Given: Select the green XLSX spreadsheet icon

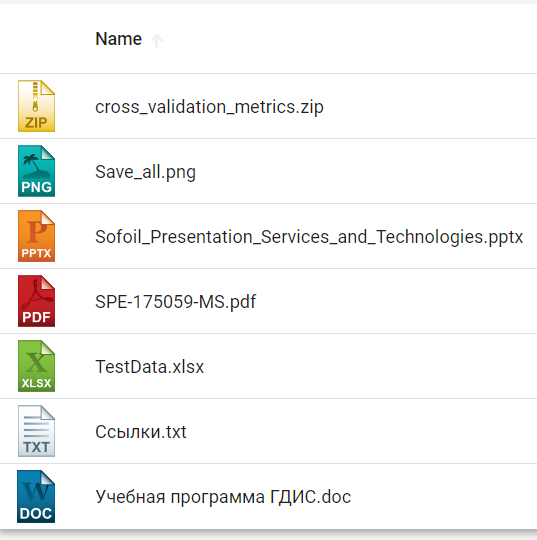Looking at the screenshot, I should (36, 366).
